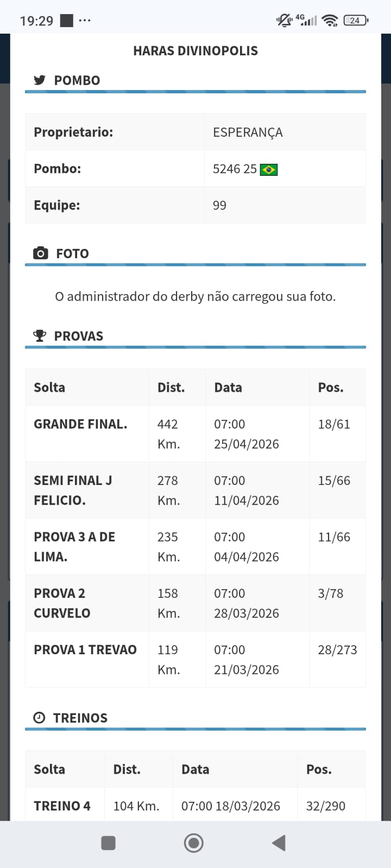
Task: Open the SEMI FINAL J FELICIO. entry
Action: click(x=195, y=490)
